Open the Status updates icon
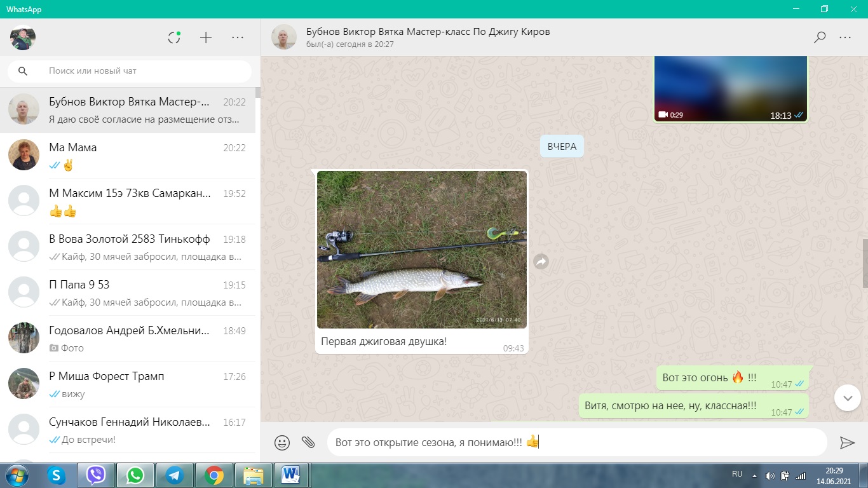Viewport: 868px width, 488px height. (x=174, y=37)
